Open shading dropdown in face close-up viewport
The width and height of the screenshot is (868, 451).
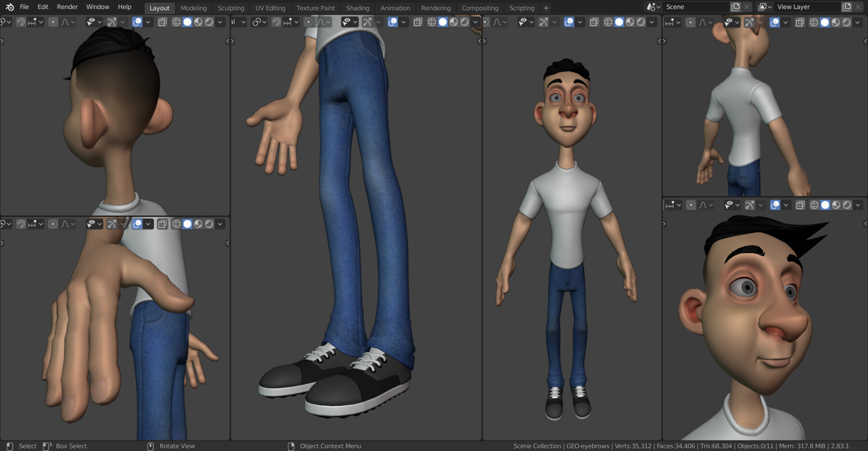(858, 205)
